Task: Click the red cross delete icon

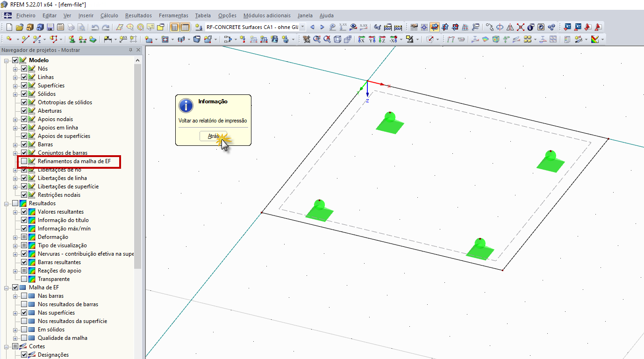Action: [521, 27]
